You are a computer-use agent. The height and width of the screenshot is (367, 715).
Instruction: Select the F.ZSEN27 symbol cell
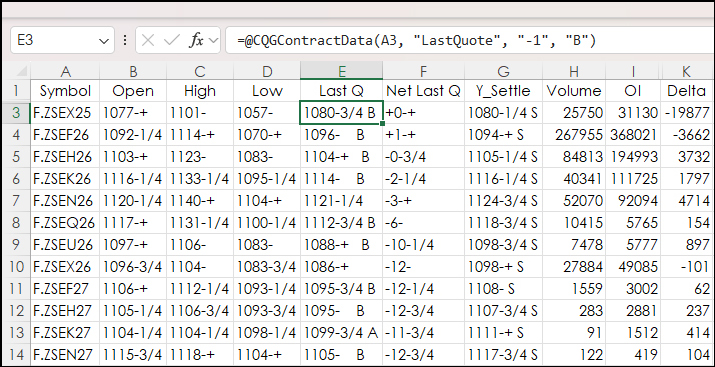(x=65, y=355)
